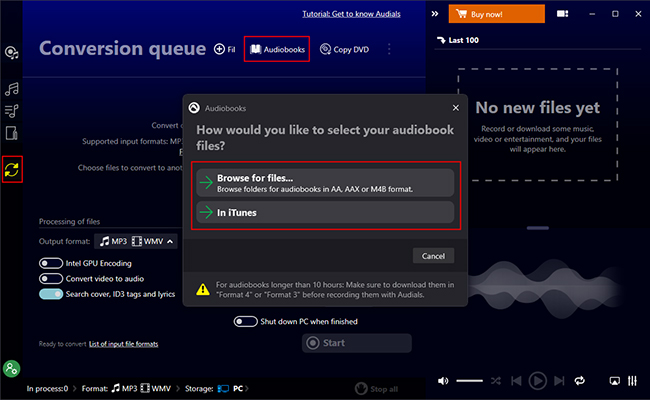Toggle Intel GPU Encoding switch
The image size is (650, 400).
coord(51,263)
